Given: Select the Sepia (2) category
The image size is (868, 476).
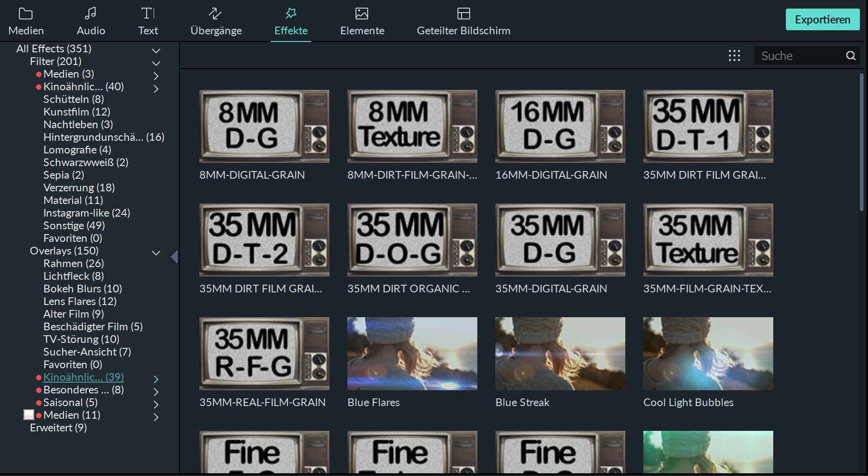Looking at the screenshot, I should click(x=64, y=175).
